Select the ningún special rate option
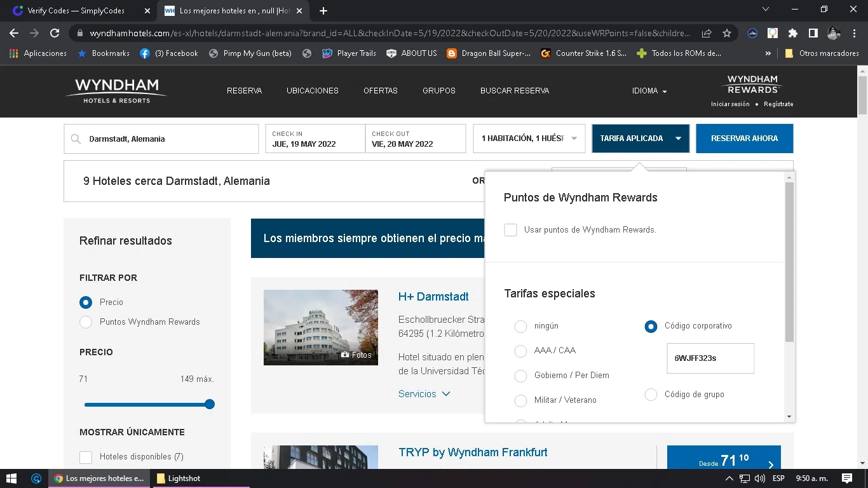 520,327
